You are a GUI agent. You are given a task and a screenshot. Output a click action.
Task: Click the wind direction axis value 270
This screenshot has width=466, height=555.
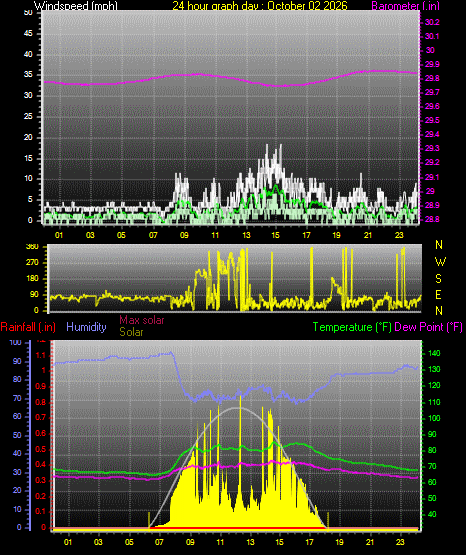[32, 263]
